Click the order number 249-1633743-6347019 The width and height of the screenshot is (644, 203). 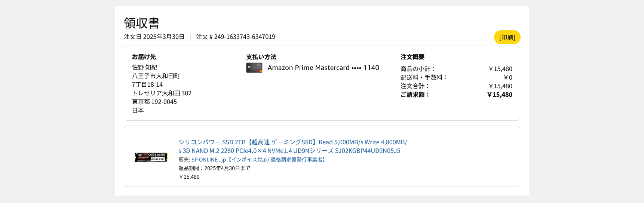245,37
